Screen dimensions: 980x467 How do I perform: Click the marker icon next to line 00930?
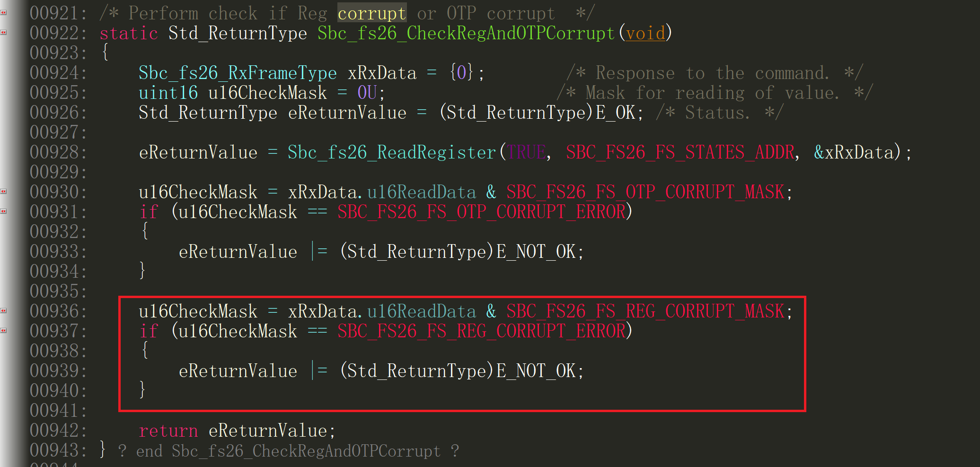click(4, 191)
